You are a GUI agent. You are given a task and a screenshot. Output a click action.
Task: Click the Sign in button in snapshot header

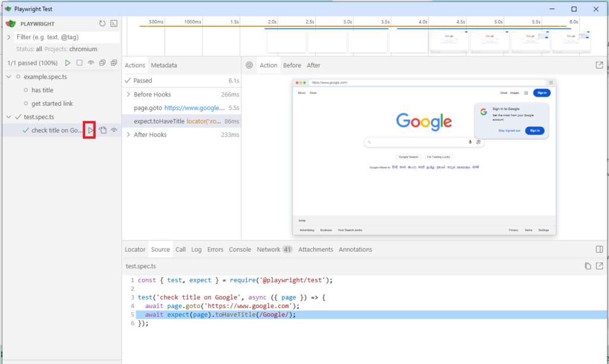tap(542, 93)
